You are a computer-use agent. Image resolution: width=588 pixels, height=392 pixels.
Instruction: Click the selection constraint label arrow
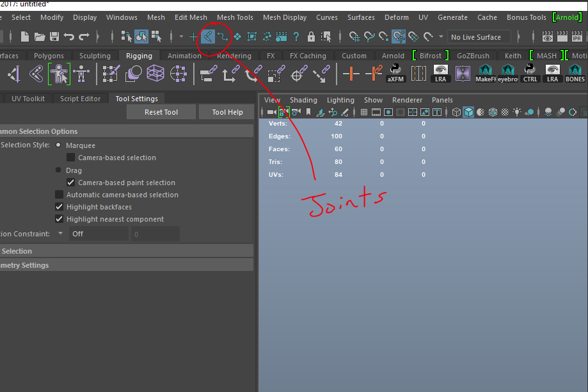click(60, 234)
